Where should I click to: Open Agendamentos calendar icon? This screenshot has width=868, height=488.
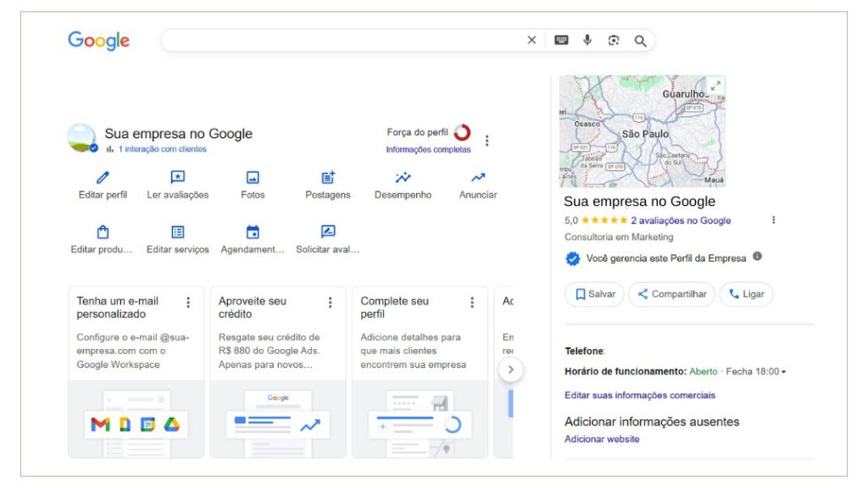(x=253, y=232)
